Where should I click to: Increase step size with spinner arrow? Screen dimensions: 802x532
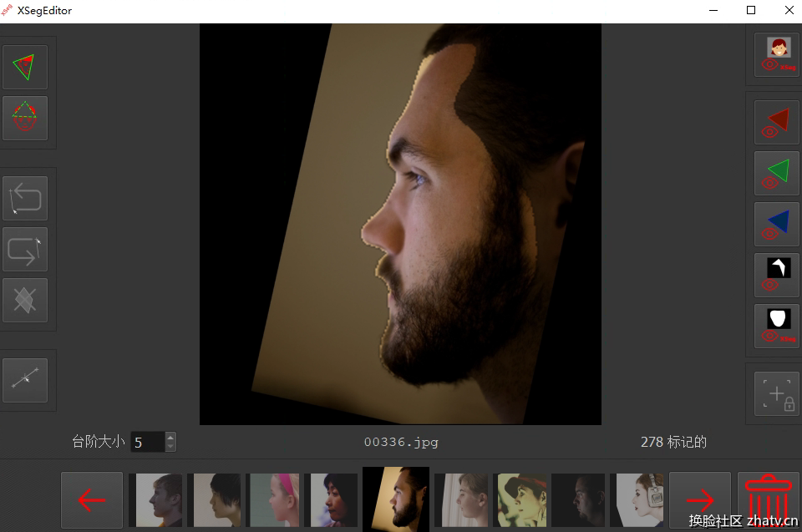point(170,437)
